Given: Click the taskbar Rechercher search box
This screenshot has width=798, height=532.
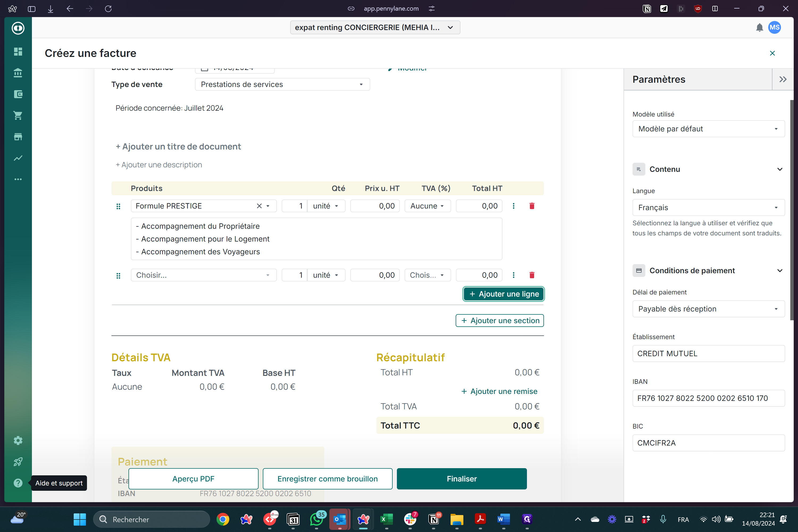Looking at the screenshot, I should (151, 519).
